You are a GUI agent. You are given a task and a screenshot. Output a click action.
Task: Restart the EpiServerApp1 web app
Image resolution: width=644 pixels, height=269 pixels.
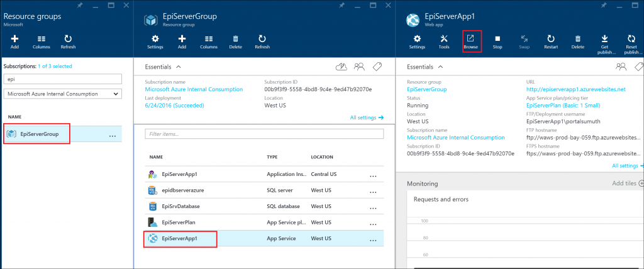coord(550,39)
